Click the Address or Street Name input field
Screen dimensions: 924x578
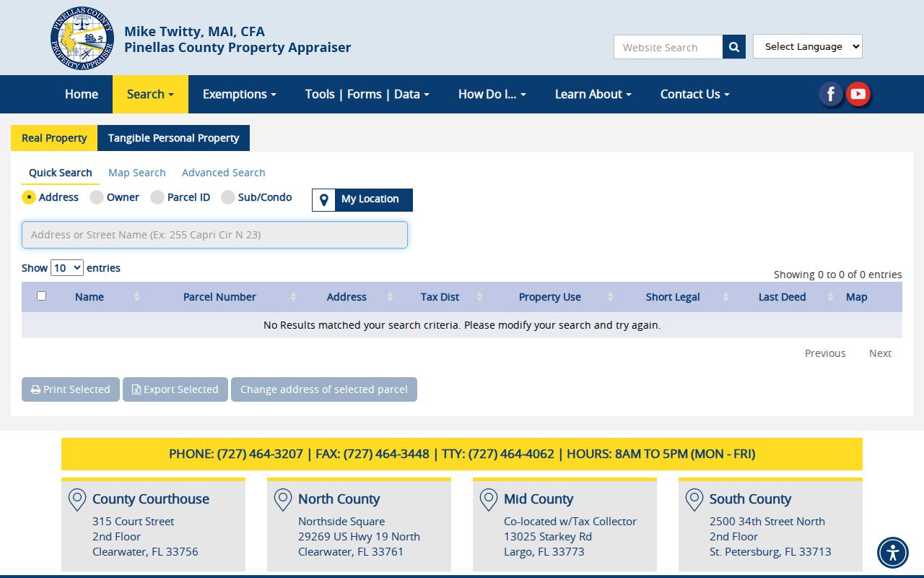[x=214, y=235]
